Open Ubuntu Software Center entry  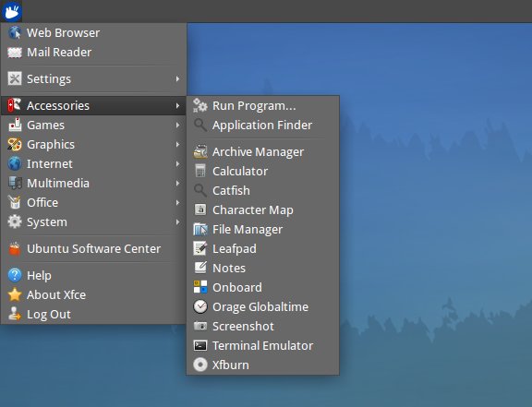coord(93,248)
